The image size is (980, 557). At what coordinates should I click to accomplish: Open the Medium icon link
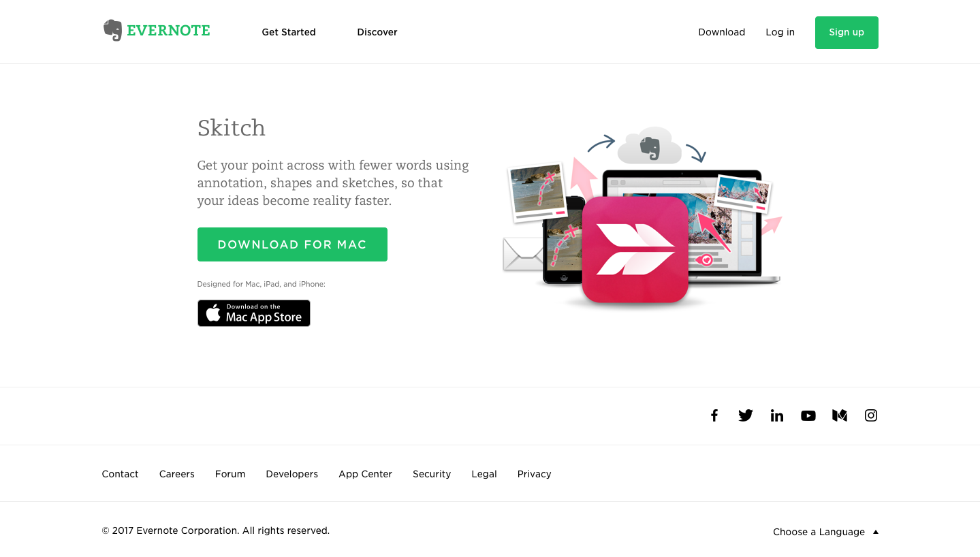(840, 415)
